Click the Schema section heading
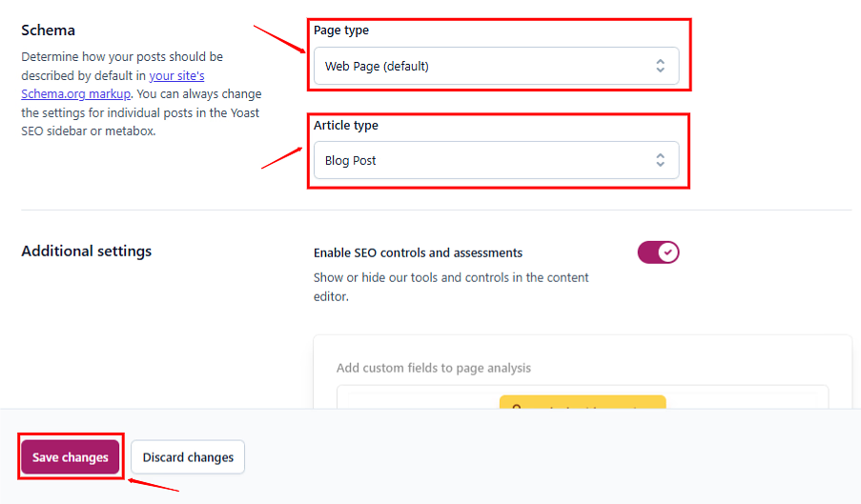 (x=49, y=30)
